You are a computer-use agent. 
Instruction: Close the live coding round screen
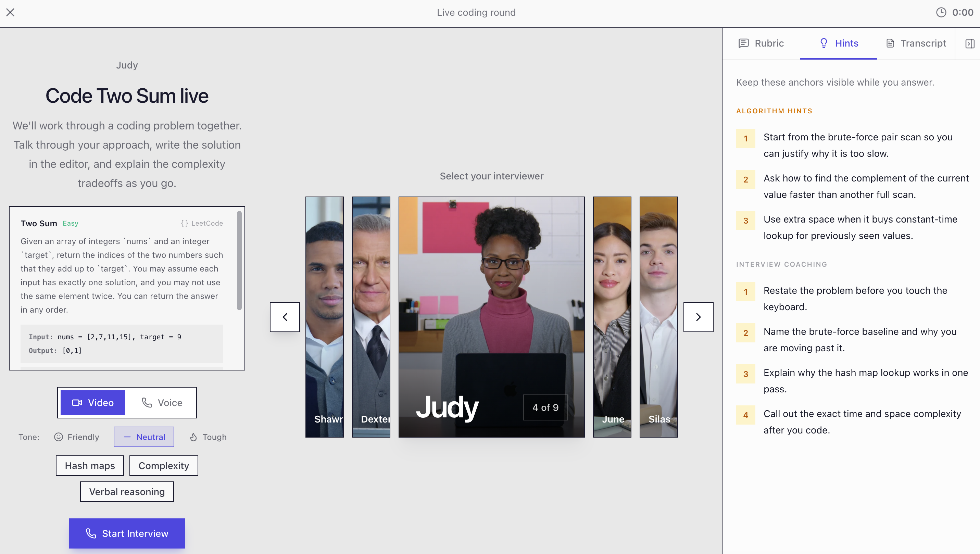10,13
